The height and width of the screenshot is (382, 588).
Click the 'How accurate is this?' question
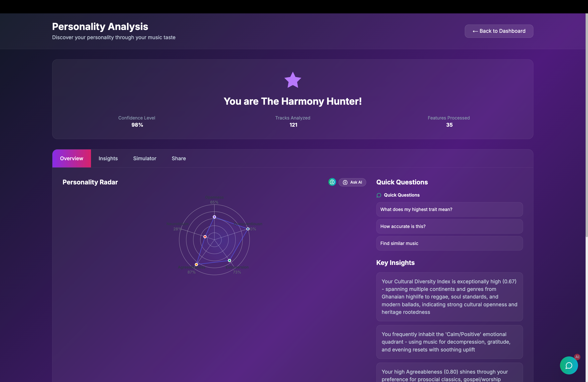(x=449, y=226)
